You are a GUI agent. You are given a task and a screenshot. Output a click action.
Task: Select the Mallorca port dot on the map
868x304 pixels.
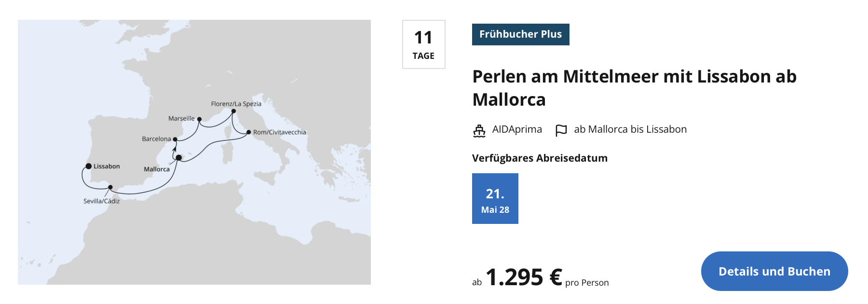tap(178, 158)
